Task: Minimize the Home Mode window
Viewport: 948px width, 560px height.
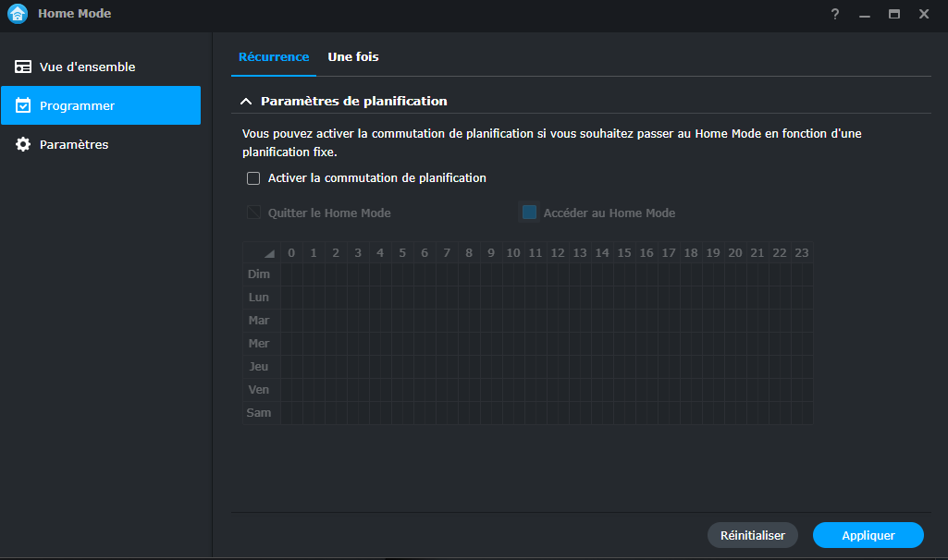Action: (x=865, y=14)
